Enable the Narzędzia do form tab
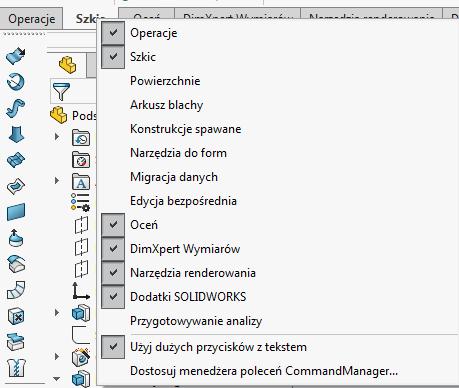Viewport: 459px width, 388px height. [x=178, y=153]
